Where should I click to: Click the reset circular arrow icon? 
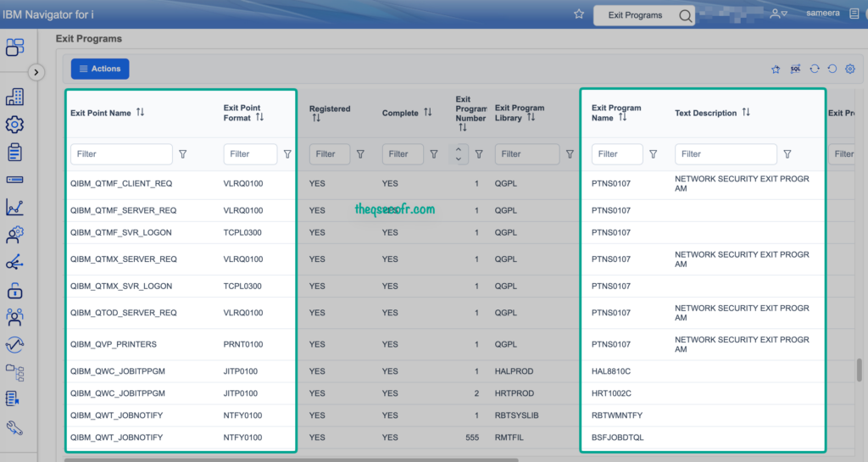point(832,70)
